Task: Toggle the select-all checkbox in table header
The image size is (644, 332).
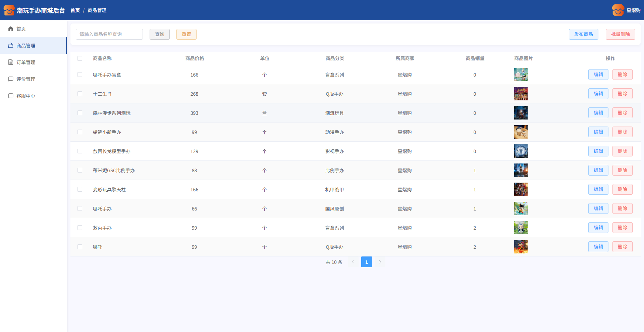Action: click(x=80, y=58)
